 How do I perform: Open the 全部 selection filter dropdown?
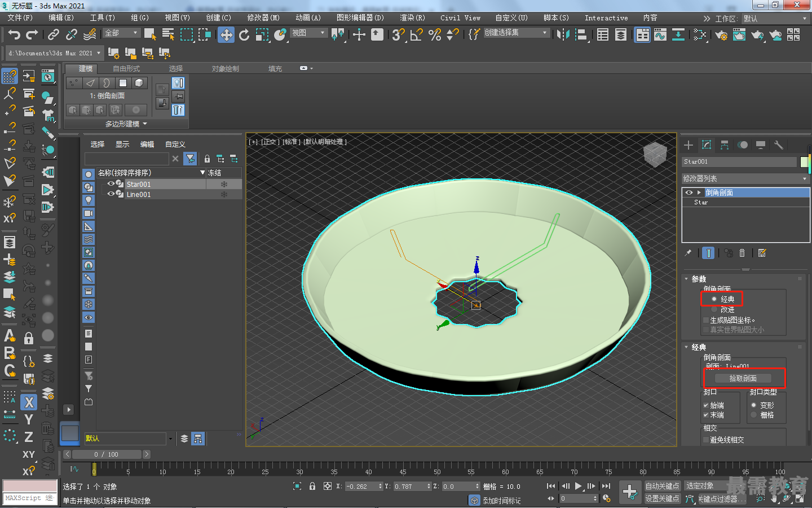(x=122, y=33)
